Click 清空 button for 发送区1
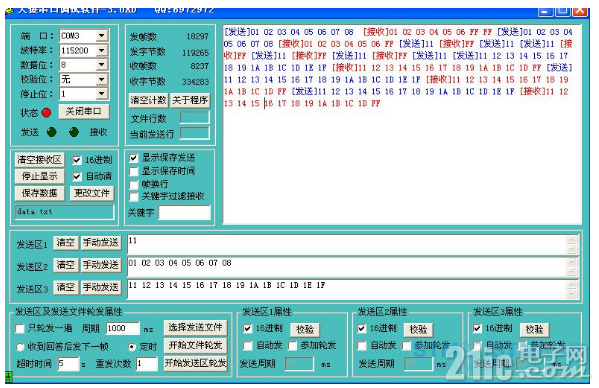The image size is (599, 388). tap(65, 242)
